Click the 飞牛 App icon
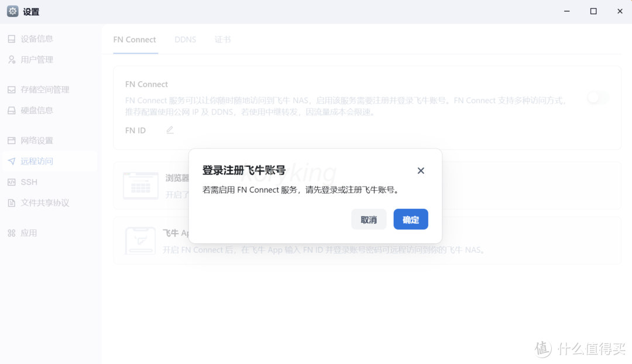The image size is (632, 364). (x=140, y=240)
